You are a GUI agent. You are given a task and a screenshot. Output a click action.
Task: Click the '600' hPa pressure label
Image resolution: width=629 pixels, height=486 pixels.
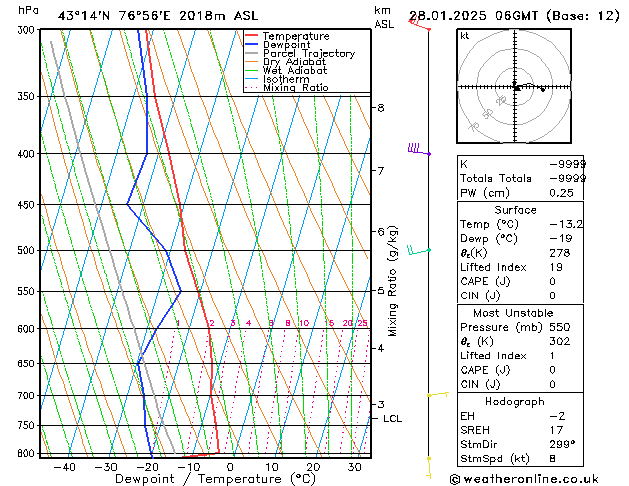(x=28, y=329)
